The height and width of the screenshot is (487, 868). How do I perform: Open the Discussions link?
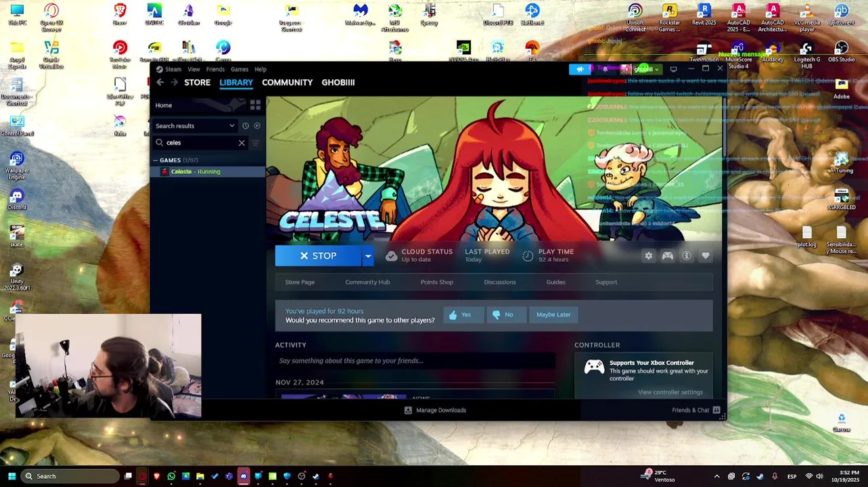(500, 282)
